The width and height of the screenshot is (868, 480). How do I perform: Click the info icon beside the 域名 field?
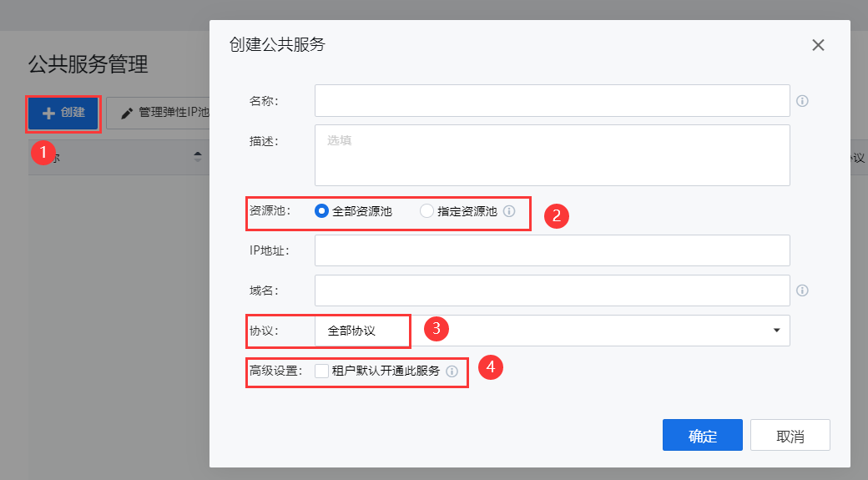coord(802,291)
